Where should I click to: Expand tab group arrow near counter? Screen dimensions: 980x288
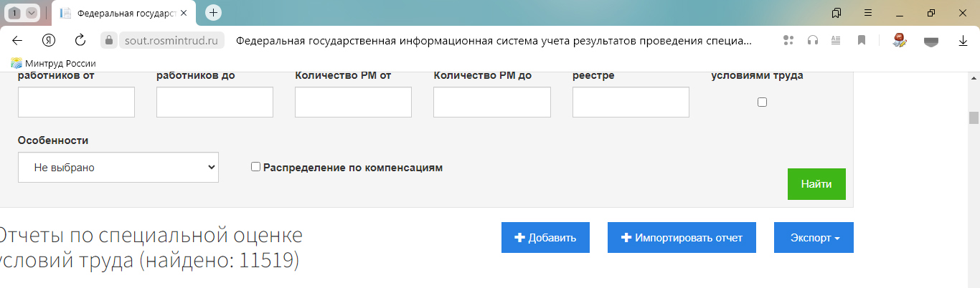[31, 13]
